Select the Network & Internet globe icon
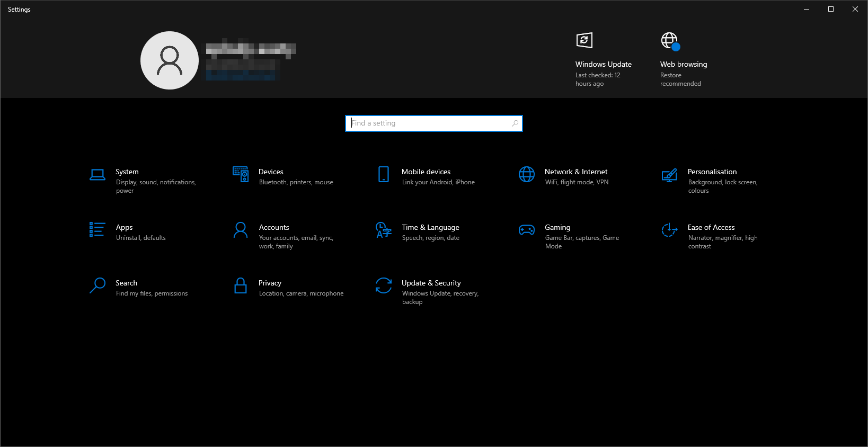 click(x=527, y=174)
